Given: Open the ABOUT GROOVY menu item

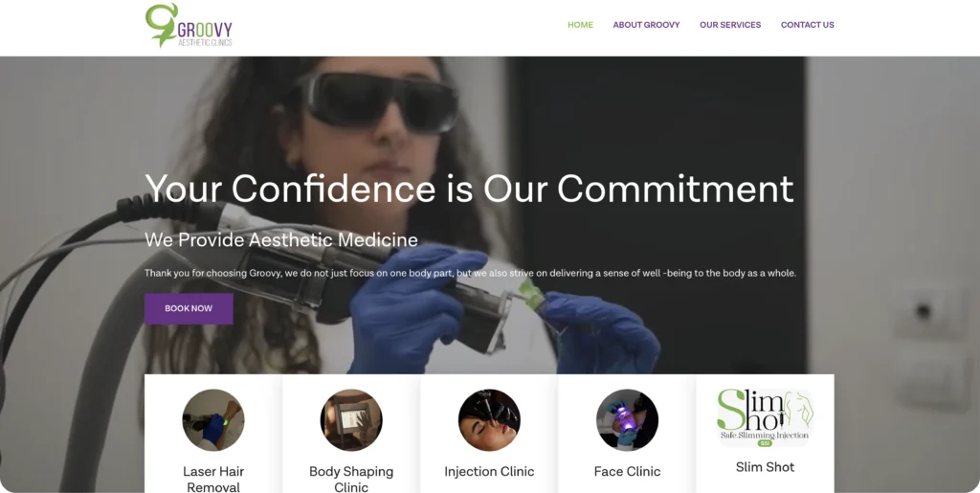Looking at the screenshot, I should (646, 25).
